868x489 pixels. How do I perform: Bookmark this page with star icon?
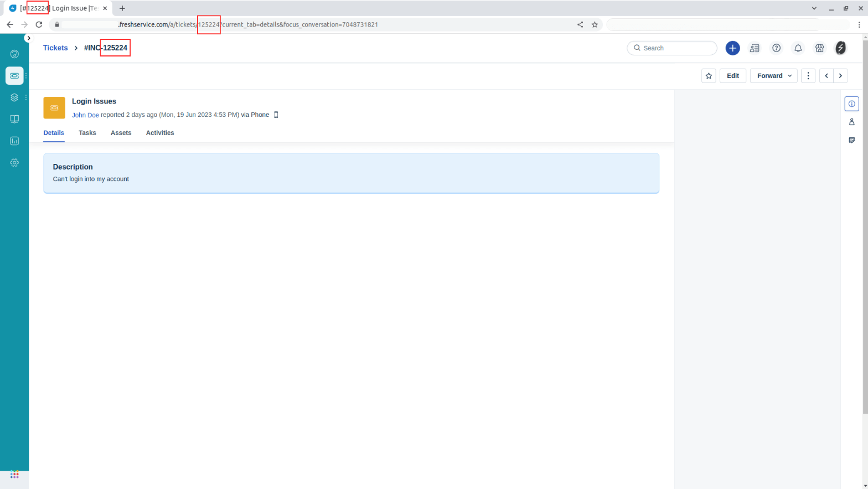pyautogui.click(x=595, y=24)
